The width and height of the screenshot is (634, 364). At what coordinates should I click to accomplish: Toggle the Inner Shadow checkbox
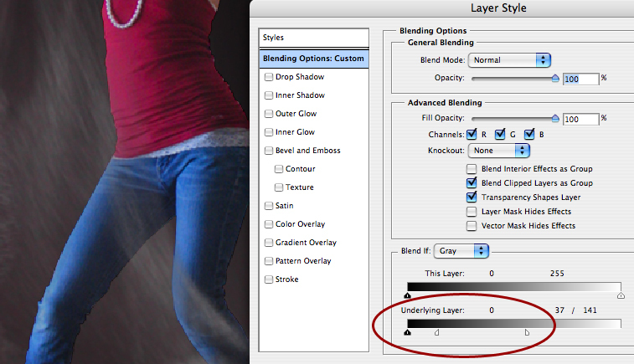pyautogui.click(x=268, y=95)
